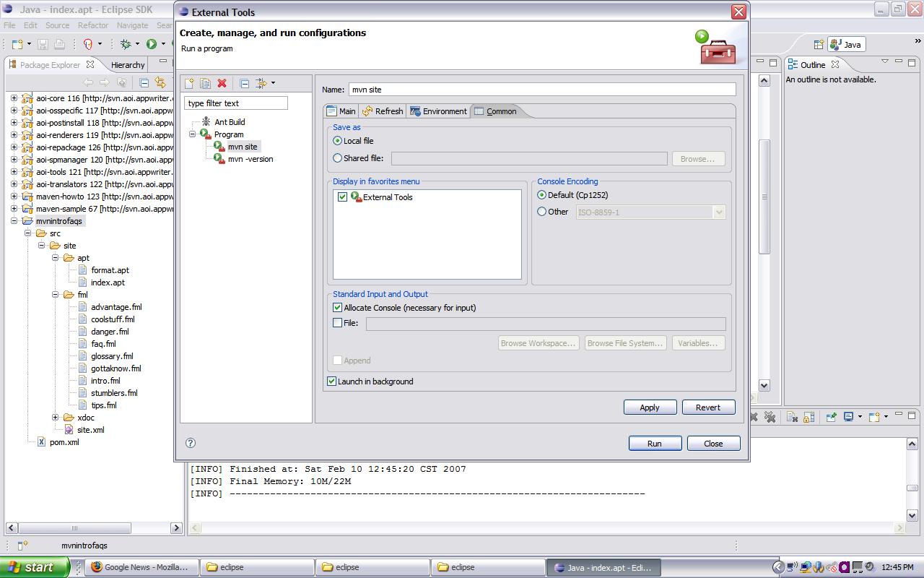Click the help question mark icon
Viewport: 924px width, 578px height.
tap(191, 443)
